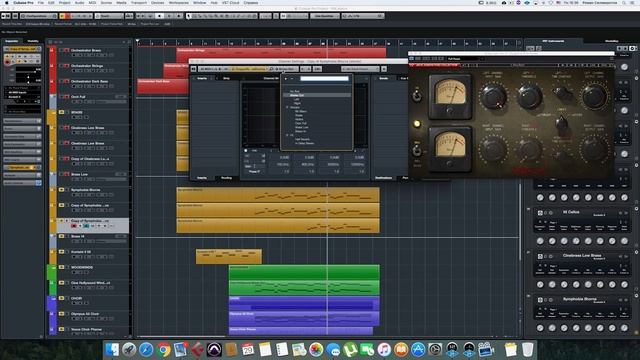Open the VST Instruments tab in right panel
The width and height of the screenshot is (640, 360).
(553, 41)
